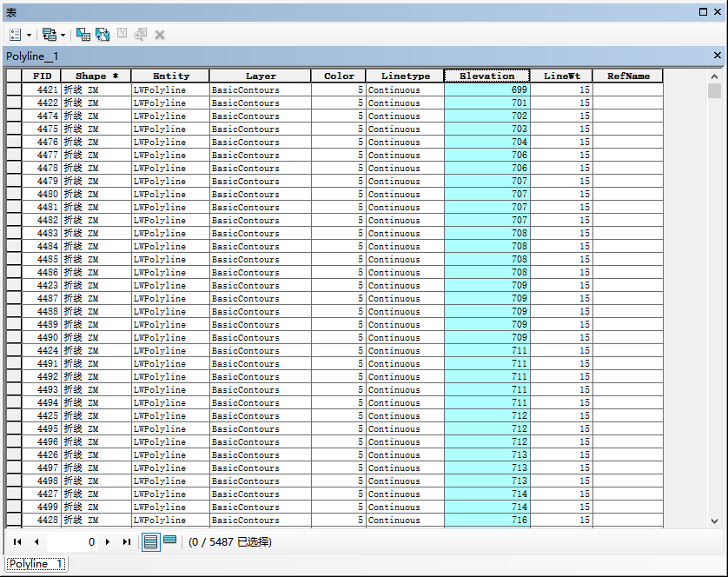Click FID cell 4499
Screen dimensions: 728x577
[x=42, y=507]
